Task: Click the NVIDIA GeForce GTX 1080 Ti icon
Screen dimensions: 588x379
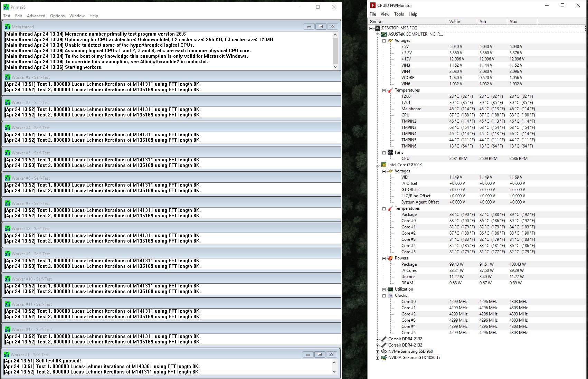Action: coord(383,358)
